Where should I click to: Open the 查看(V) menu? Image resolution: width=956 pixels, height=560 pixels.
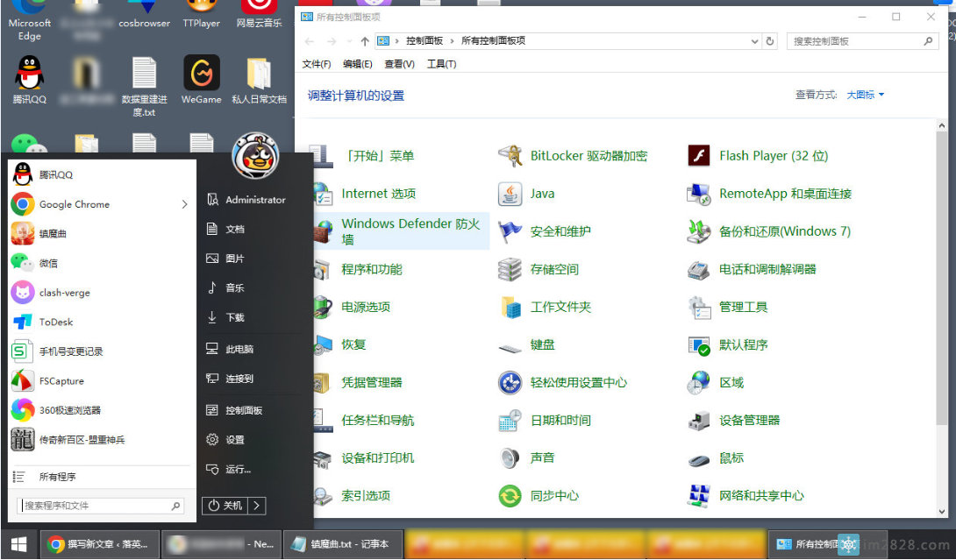pos(399,64)
